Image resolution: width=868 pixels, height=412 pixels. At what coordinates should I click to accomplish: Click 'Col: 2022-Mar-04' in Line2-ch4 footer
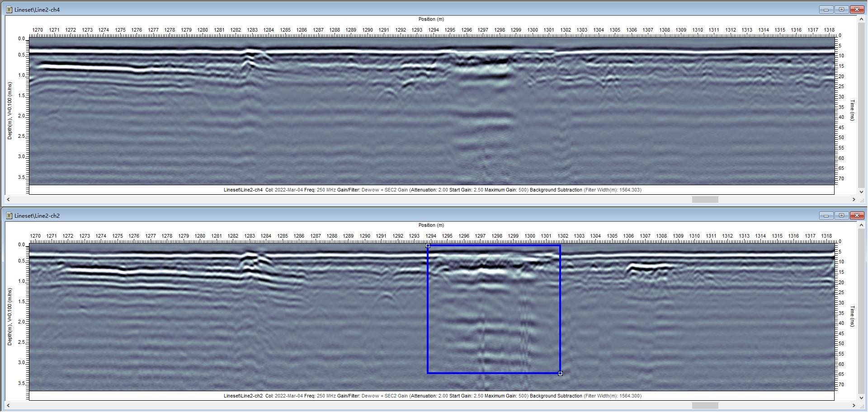pyautogui.click(x=284, y=190)
